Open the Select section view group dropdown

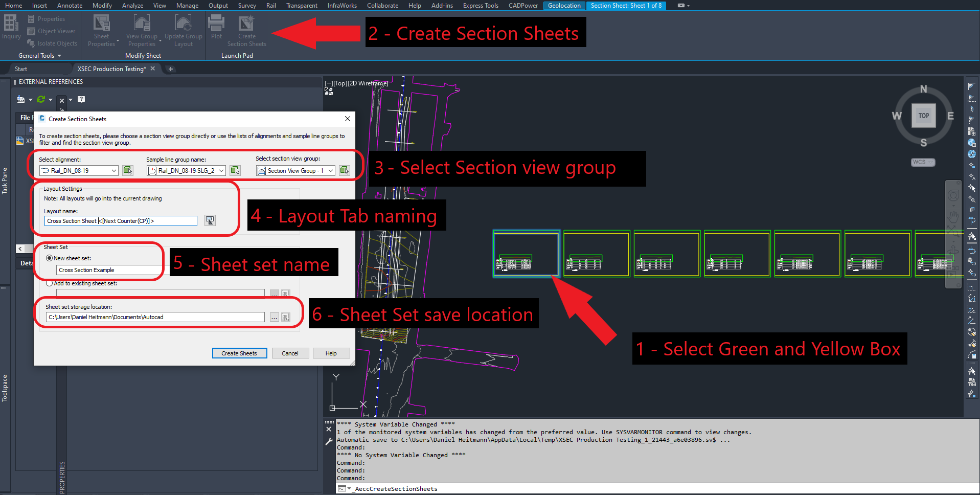331,171
